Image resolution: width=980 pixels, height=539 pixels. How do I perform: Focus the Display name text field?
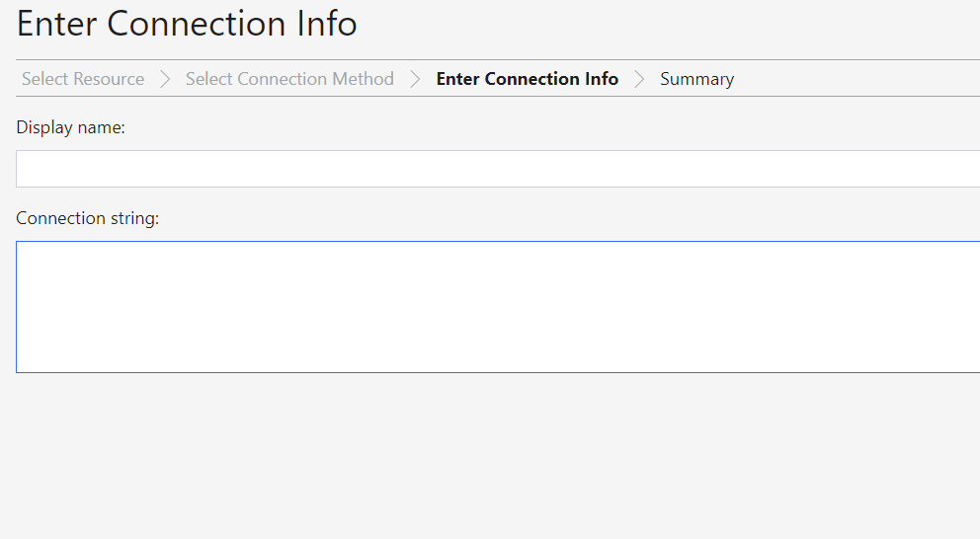498,169
